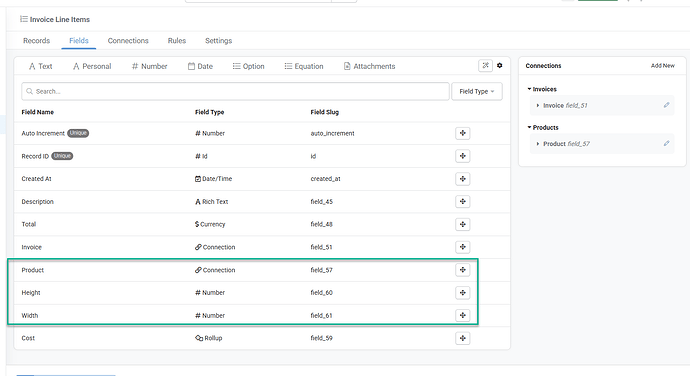The height and width of the screenshot is (376, 690).
Task: Switch to the Records tab
Action: pos(37,41)
